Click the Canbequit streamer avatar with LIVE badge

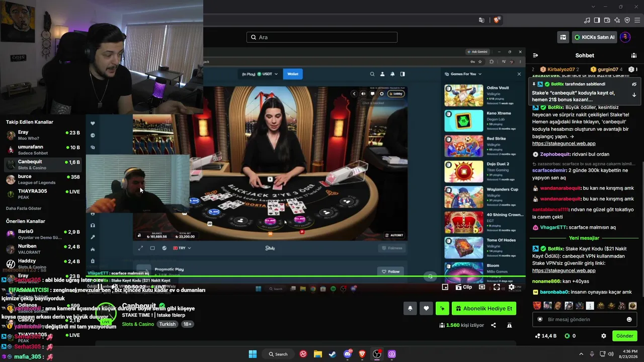click(x=106, y=315)
